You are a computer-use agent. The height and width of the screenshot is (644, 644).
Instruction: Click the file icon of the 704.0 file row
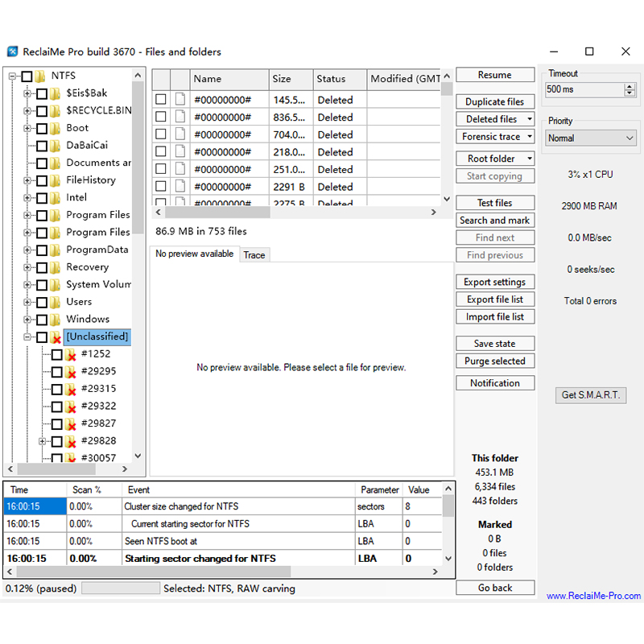(180, 134)
